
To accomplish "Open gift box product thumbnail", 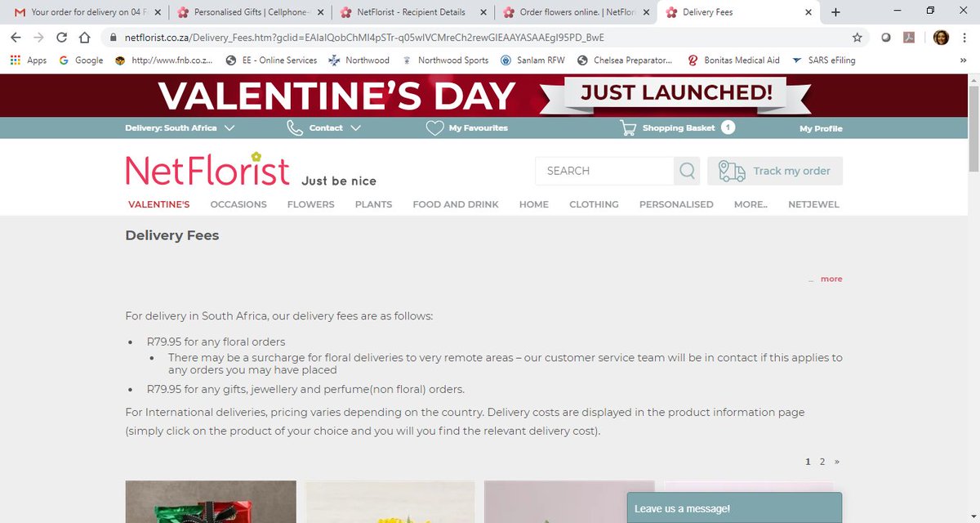I will click(211, 502).
